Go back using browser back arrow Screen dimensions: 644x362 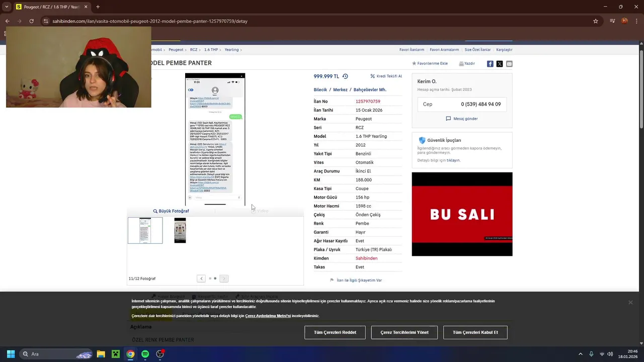(x=7, y=21)
